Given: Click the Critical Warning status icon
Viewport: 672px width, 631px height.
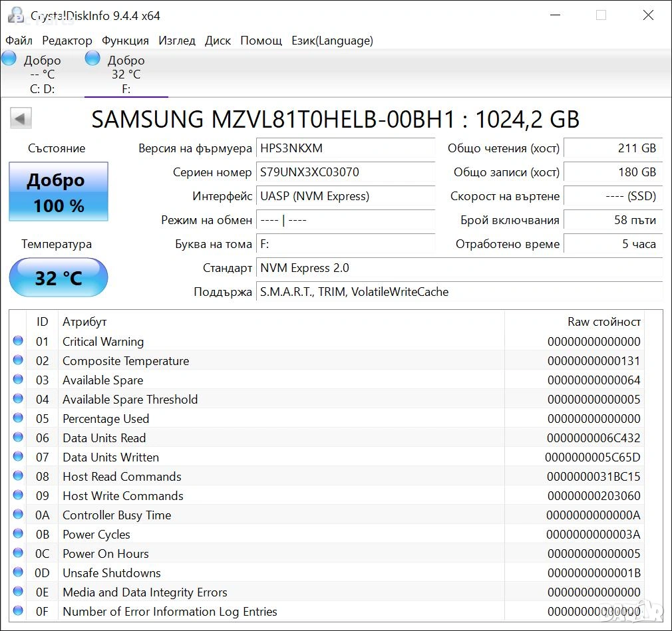Looking at the screenshot, I should [x=18, y=341].
